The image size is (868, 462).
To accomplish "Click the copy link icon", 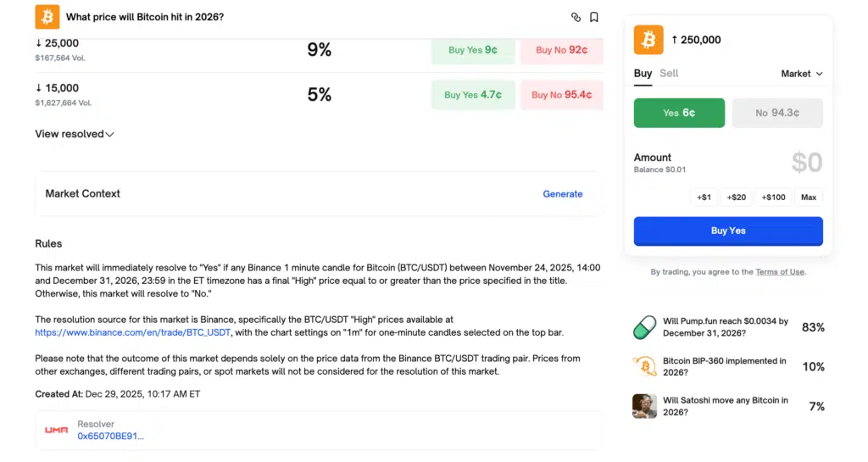I will [x=576, y=17].
